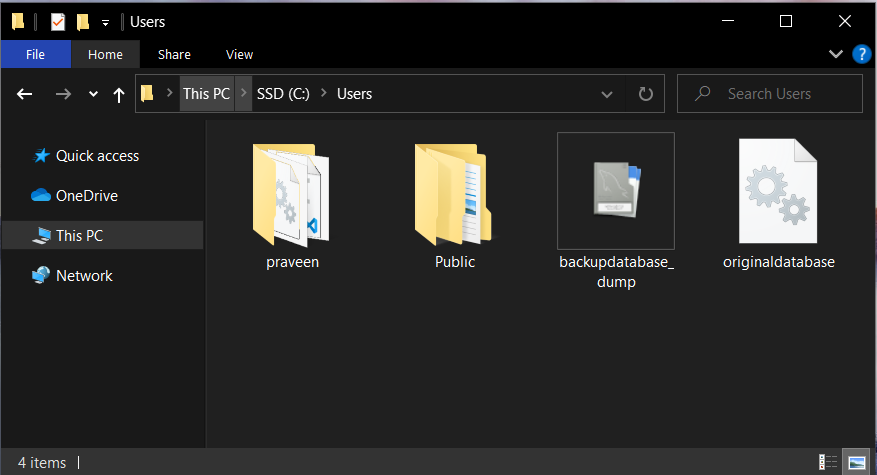Open the Public folder icon

pyautogui.click(x=453, y=194)
